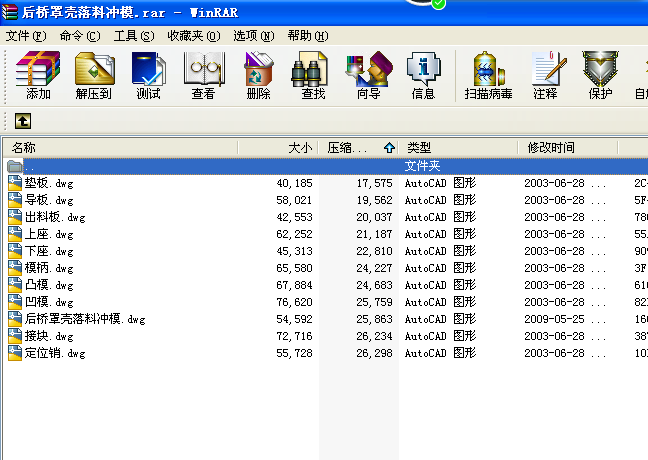Image resolution: width=648 pixels, height=460 pixels.
Task: Click the file icon of 模柄.dwg
Action: pyautogui.click(x=15, y=268)
